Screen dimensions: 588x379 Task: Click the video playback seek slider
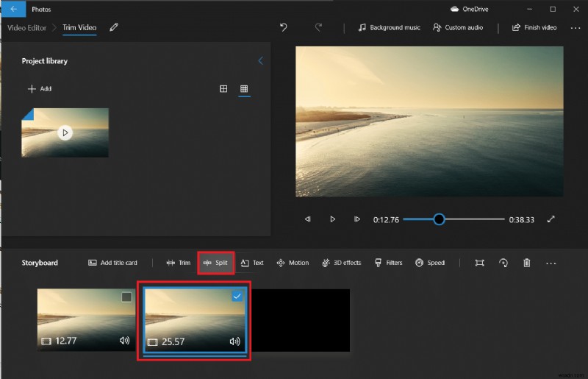[453, 219]
